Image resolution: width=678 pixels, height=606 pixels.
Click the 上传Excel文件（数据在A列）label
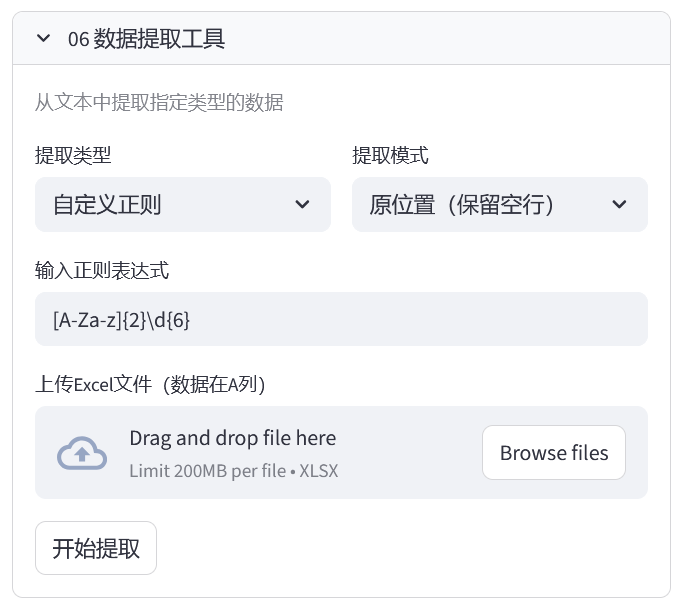150,384
